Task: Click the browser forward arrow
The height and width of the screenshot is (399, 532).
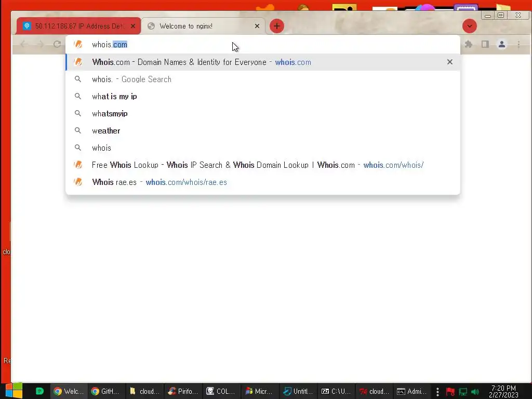Action: [41, 44]
